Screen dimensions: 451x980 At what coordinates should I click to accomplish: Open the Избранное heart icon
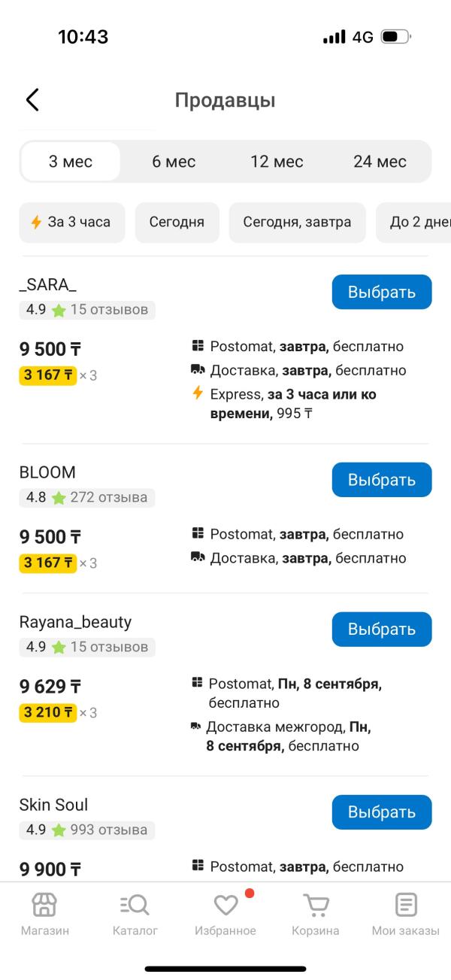pyautogui.click(x=225, y=905)
